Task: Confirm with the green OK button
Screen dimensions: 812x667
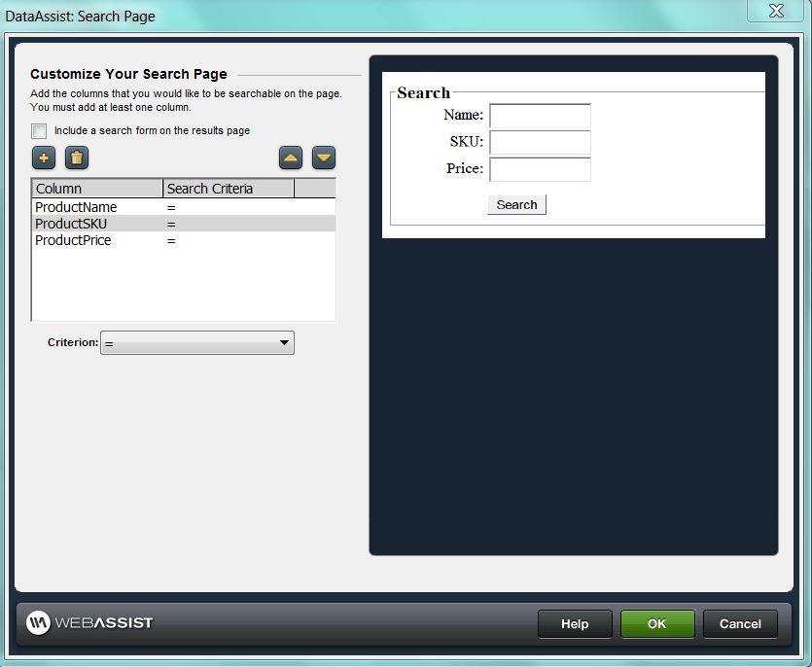Action: pos(657,624)
